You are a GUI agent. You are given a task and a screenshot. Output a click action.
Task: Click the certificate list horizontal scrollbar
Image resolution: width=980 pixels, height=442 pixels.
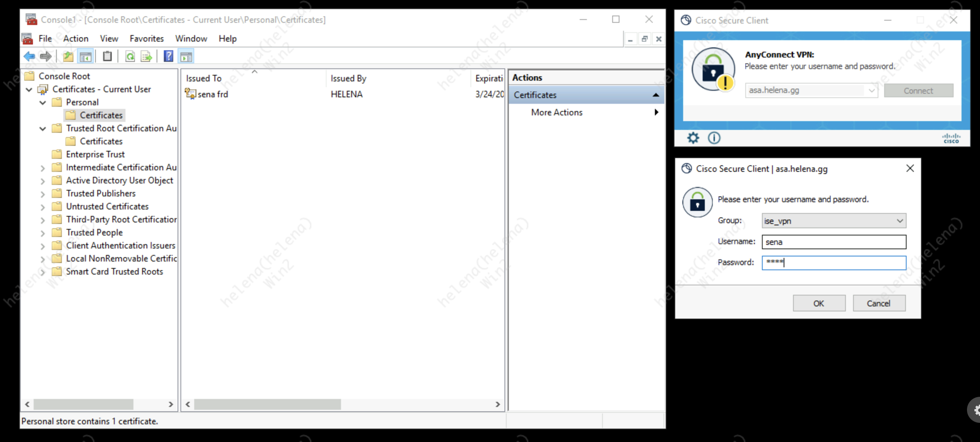[x=267, y=404]
